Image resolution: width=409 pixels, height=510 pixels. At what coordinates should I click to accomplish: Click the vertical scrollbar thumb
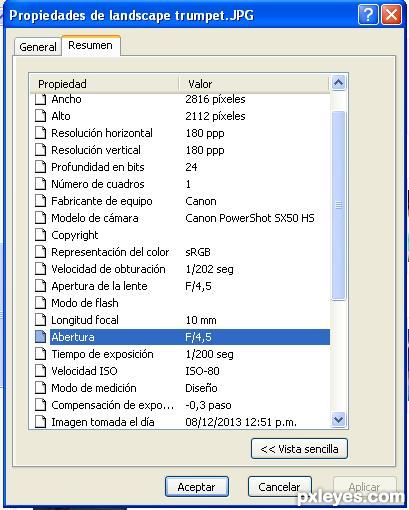point(339,206)
